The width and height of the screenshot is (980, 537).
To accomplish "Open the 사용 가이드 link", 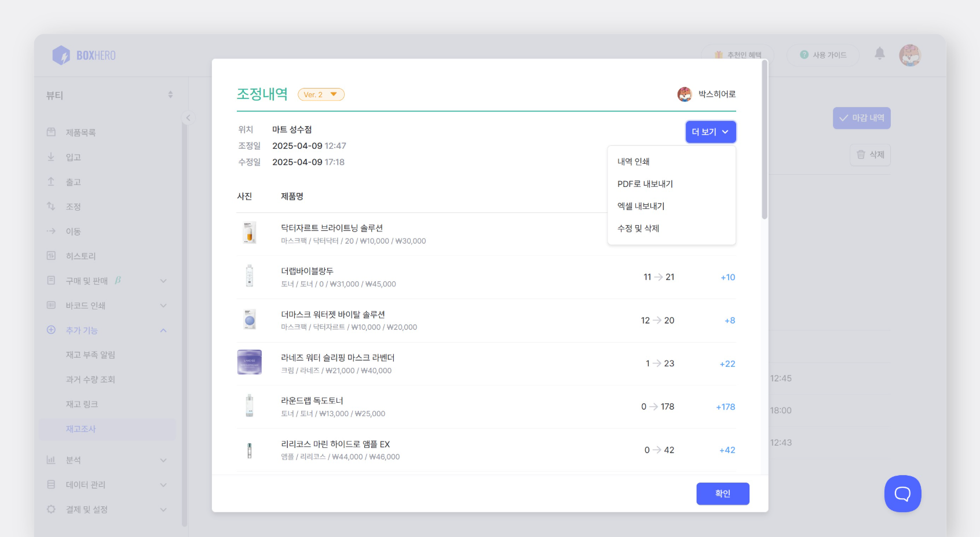I will [x=823, y=55].
